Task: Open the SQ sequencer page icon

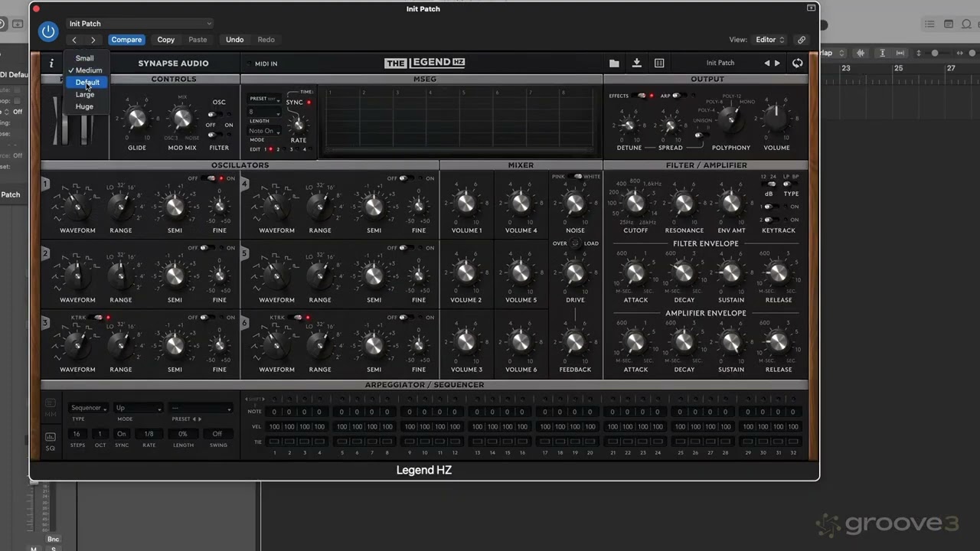Action: tap(51, 440)
